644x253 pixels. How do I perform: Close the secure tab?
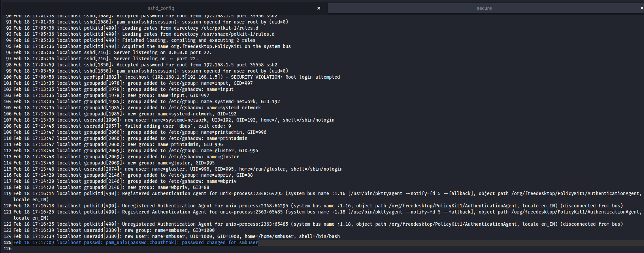[642, 8]
